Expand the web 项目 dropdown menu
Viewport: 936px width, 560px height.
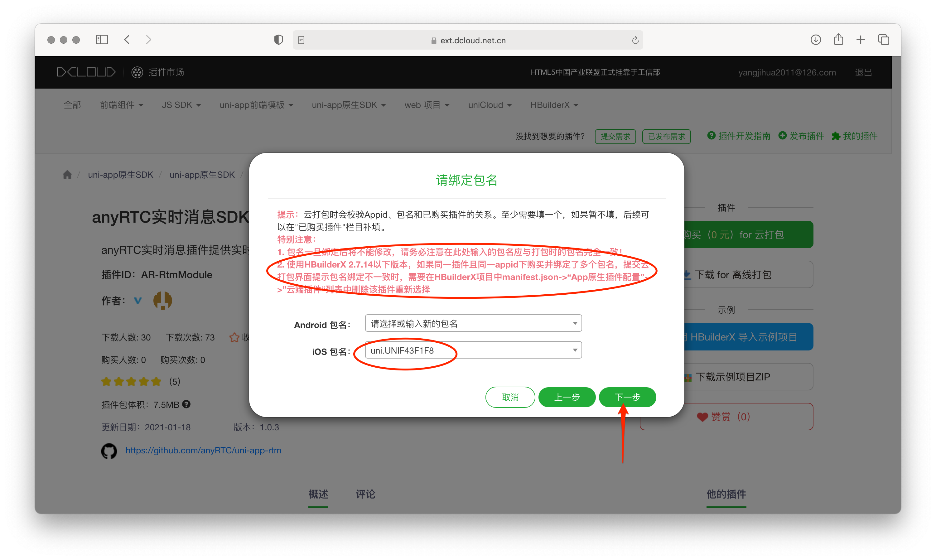pos(427,105)
